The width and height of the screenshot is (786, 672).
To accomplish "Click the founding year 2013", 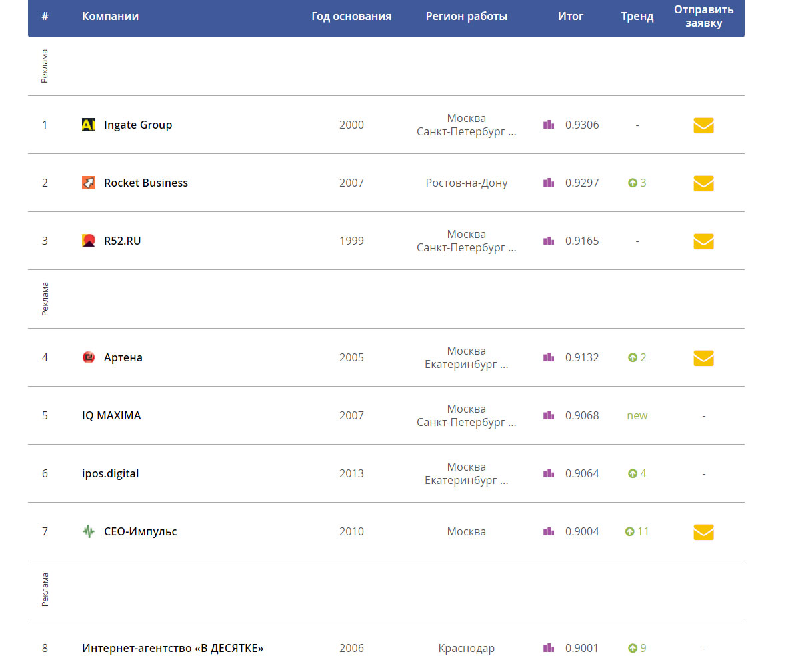I will [x=351, y=473].
